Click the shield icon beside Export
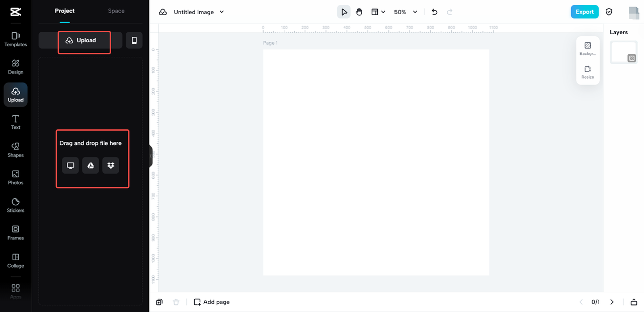 (609, 12)
